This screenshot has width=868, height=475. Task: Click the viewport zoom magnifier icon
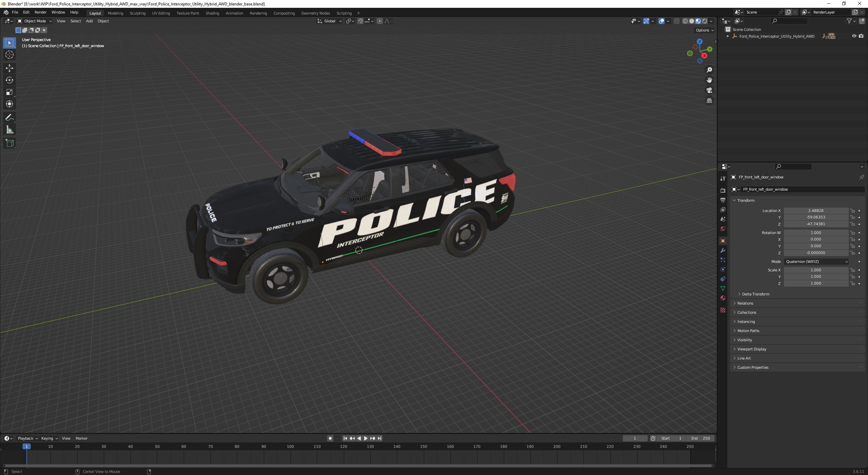coord(709,70)
